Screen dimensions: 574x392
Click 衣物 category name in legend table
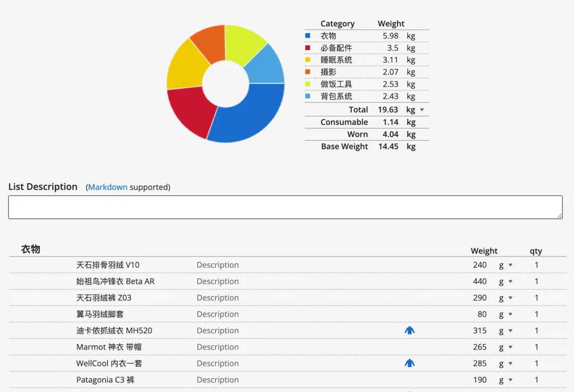point(328,36)
